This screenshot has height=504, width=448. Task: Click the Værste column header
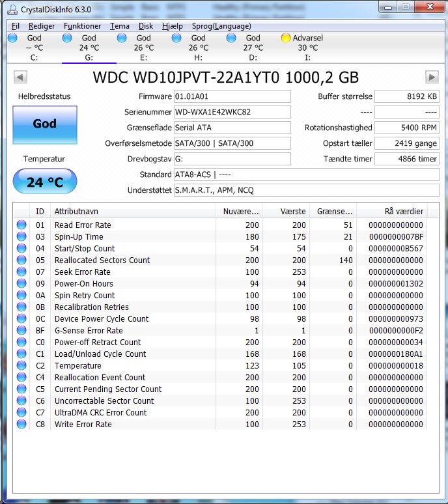[x=287, y=211]
